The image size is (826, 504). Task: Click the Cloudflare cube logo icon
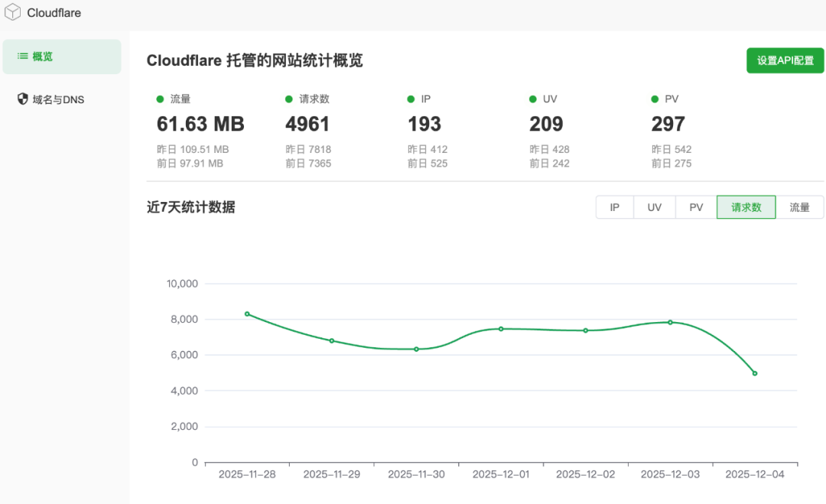[x=12, y=12]
